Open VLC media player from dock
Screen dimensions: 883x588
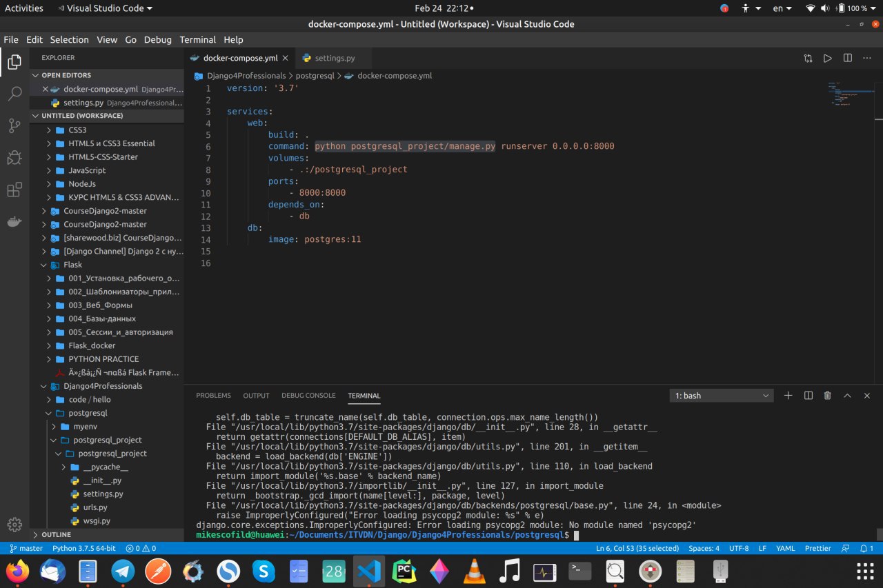coord(474,571)
